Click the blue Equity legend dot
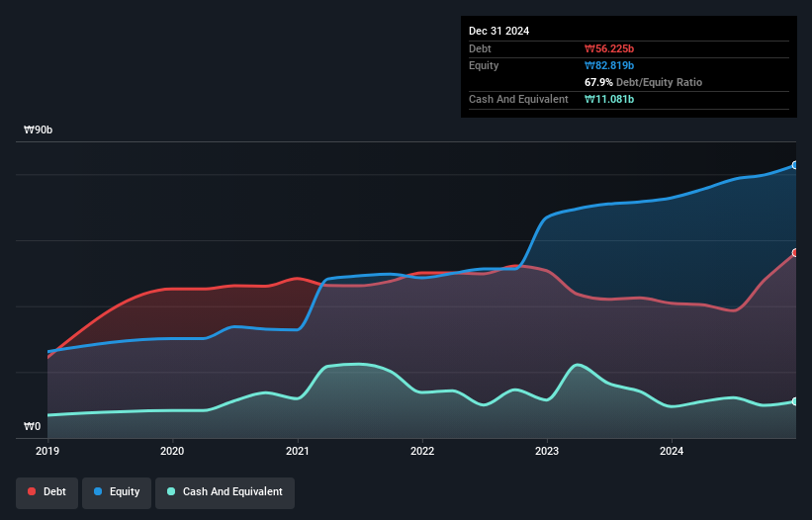This screenshot has width=812, height=520. click(98, 491)
